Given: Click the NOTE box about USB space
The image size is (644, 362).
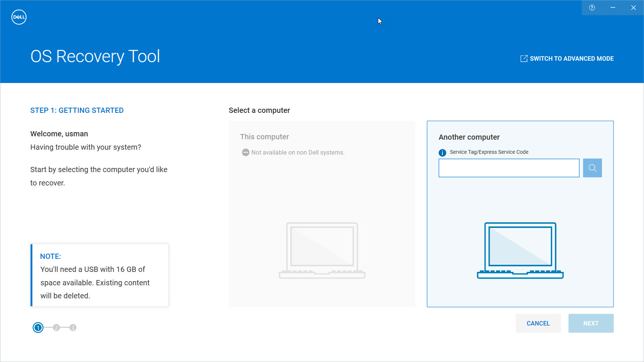Looking at the screenshot, I should 100,276.
